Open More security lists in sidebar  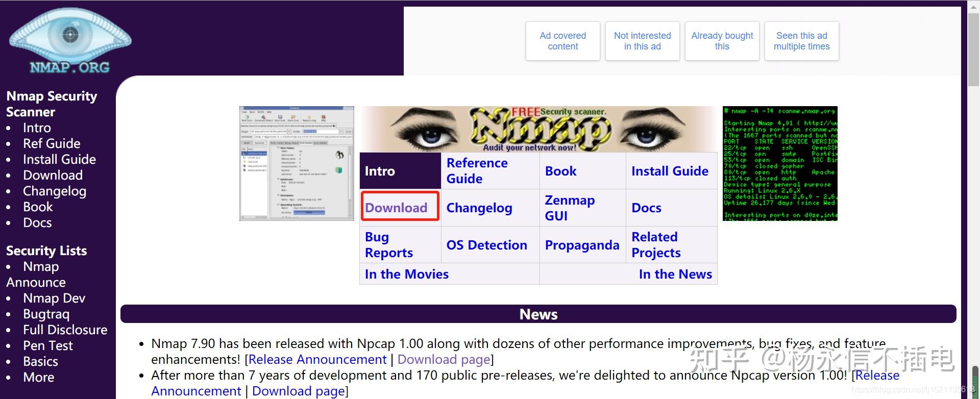pyautogui.click(x=38, y=377)
